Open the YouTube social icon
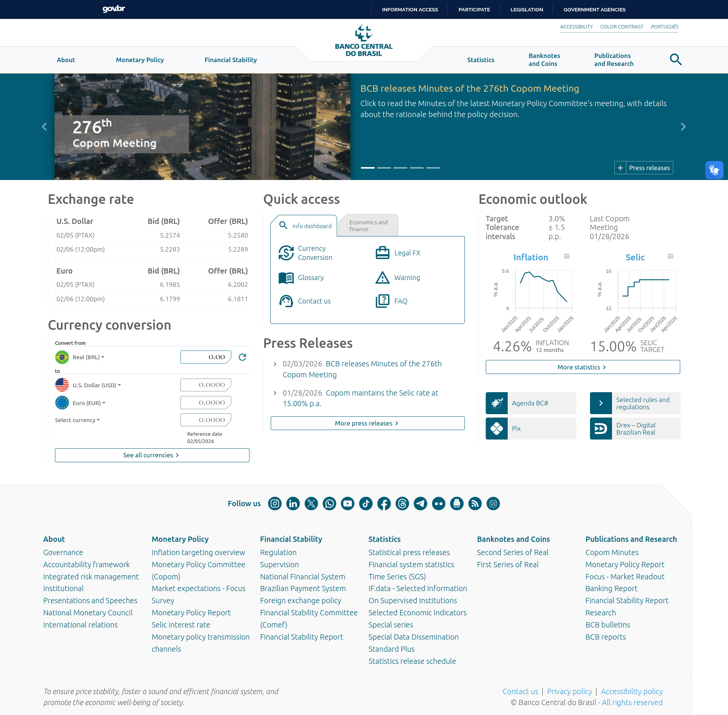Image resolution: width=728 pixels, height=715 pixels. click(x=347, y=504)
